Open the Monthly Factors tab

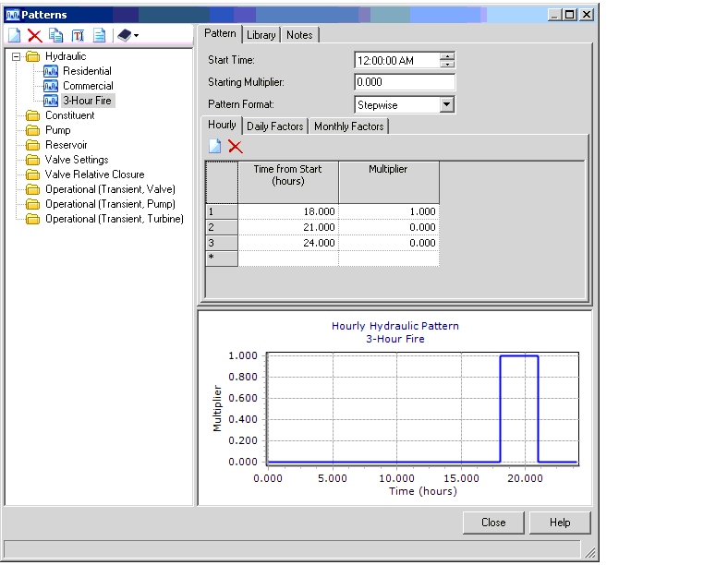pyautogui.click(x=348, y=126)
